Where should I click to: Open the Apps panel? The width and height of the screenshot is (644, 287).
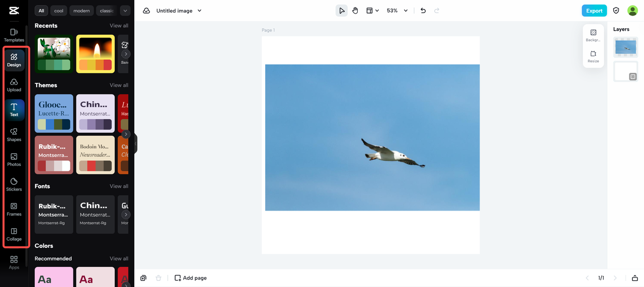(x=14, y=262)
